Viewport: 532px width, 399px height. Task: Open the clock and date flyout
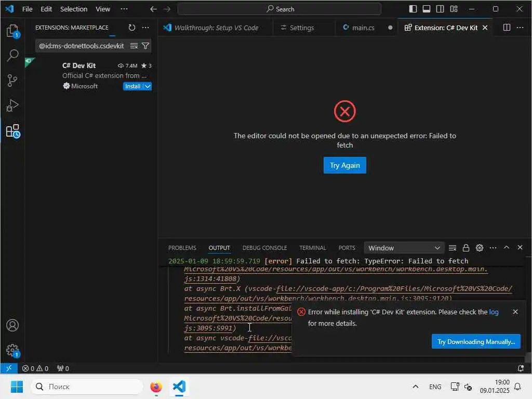click(x=495, y=387)
